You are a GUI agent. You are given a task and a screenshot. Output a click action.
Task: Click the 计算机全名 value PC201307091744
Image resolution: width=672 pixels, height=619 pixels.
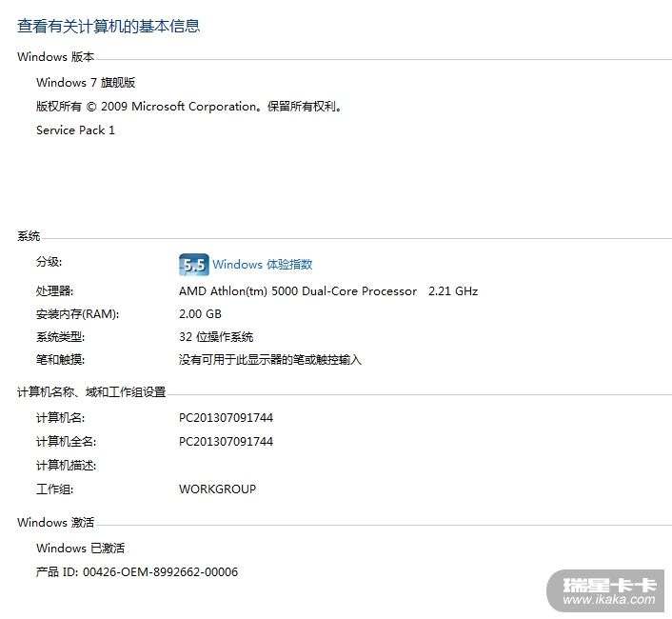tap(226, 442)
